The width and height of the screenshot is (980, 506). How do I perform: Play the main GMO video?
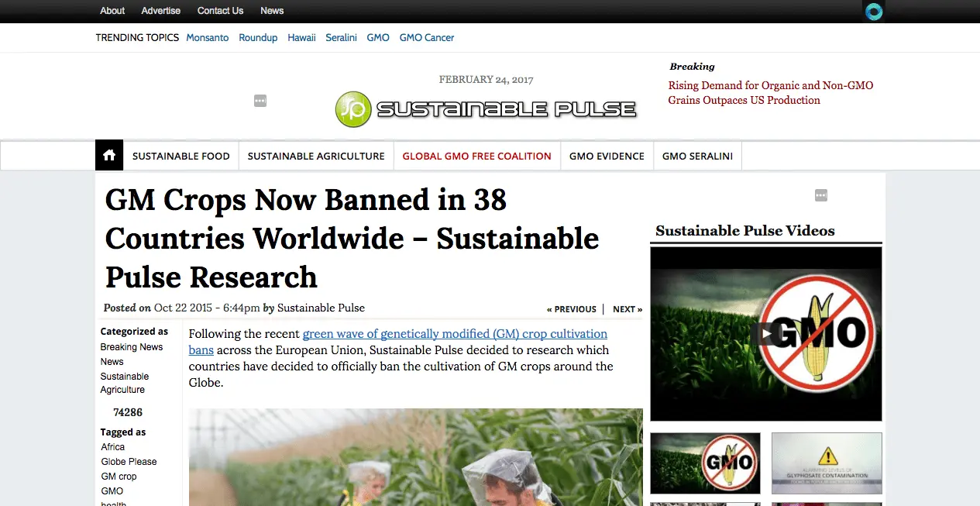765,334
